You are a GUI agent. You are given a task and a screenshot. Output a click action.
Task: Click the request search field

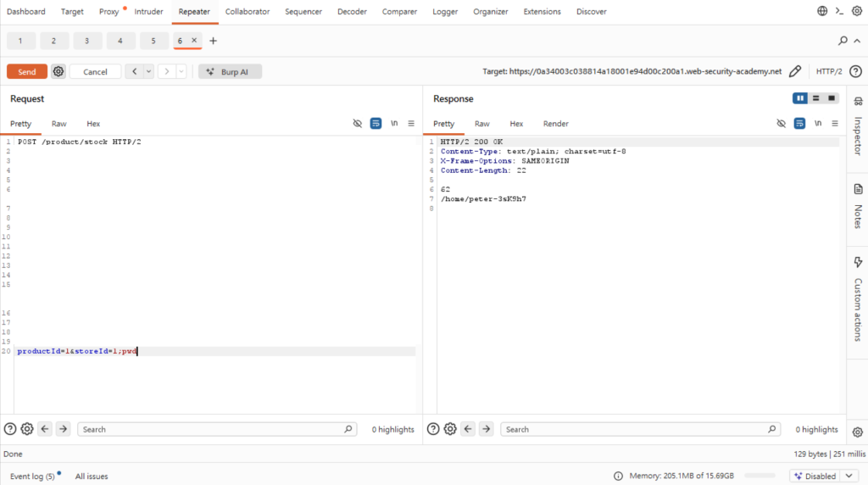[x=217, y=429]
